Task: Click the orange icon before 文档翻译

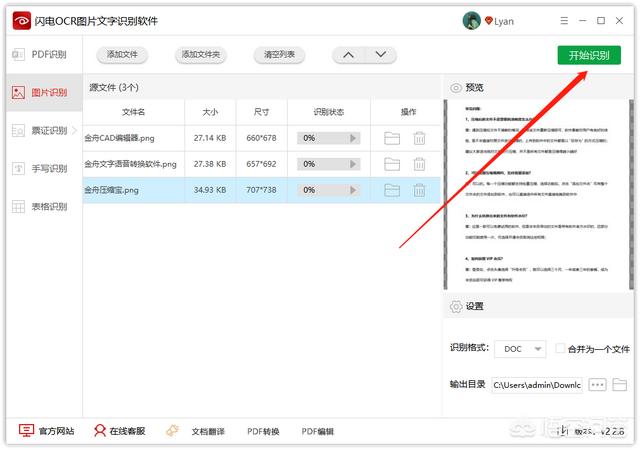Action: [172, 431]
